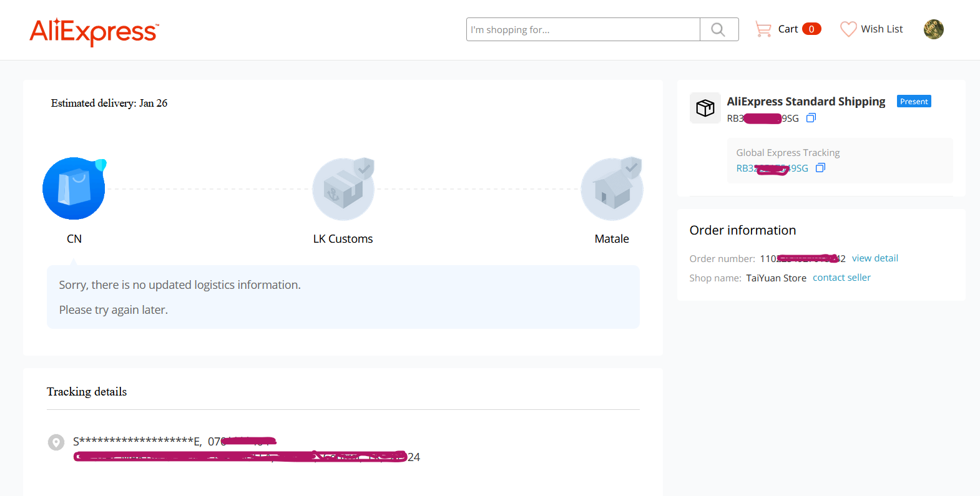Copy the AliExpress Standard Shipping tracking number
The image size is (980, 496).
[811, 118]
